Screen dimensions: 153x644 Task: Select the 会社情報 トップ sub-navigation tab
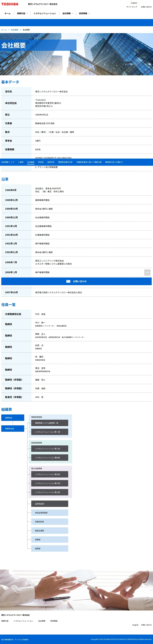[8, 162]
